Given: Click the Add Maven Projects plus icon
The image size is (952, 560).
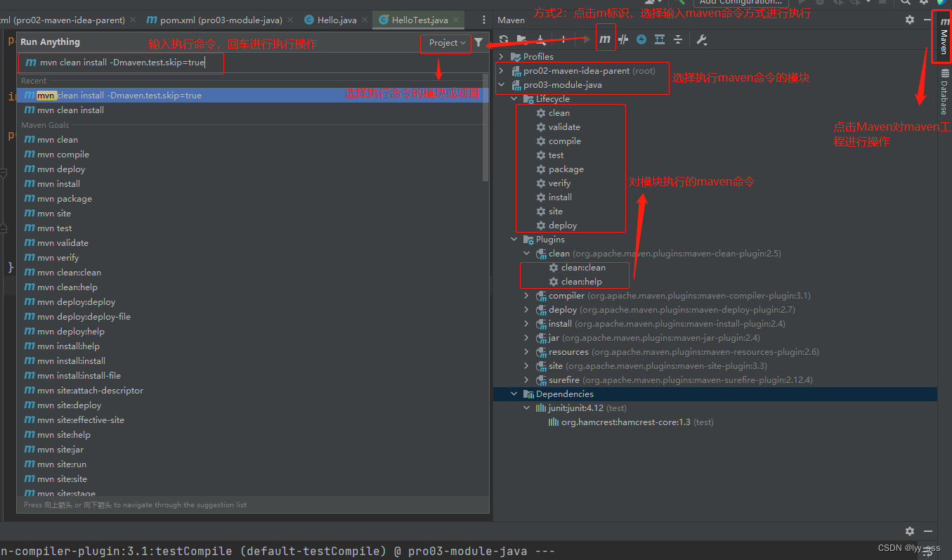Looking at the screenshot, I should click(563, 39).
